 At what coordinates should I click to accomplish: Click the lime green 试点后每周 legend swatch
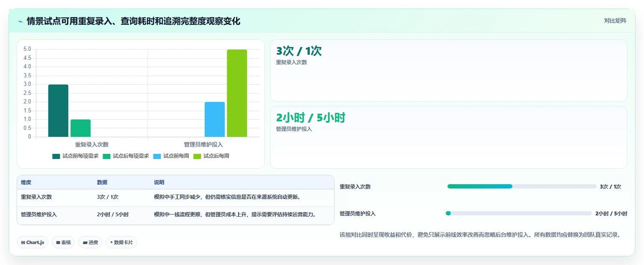197,156
